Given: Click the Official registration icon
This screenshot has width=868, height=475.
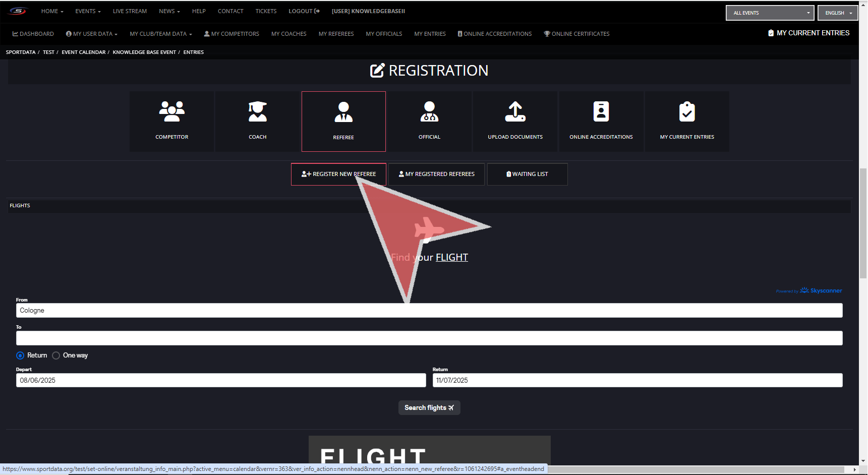Looking at the screenshot, I should (429, 111).
